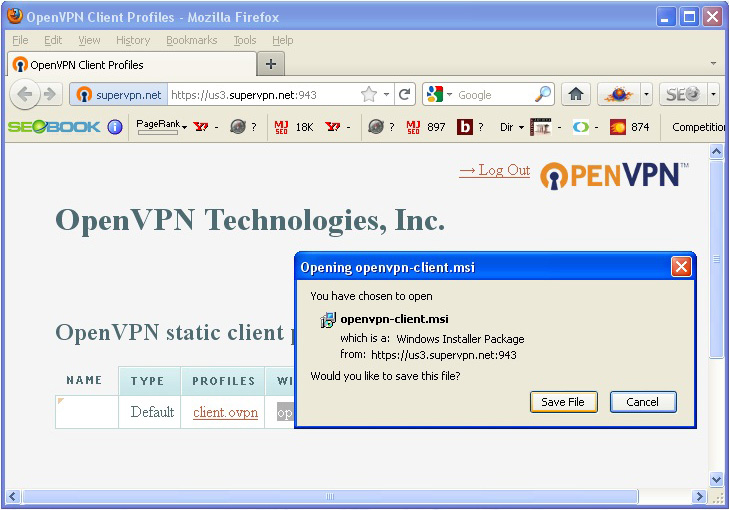The image size is (729, 510).
Task: Click the Save File button
Action: click(563, 402)
